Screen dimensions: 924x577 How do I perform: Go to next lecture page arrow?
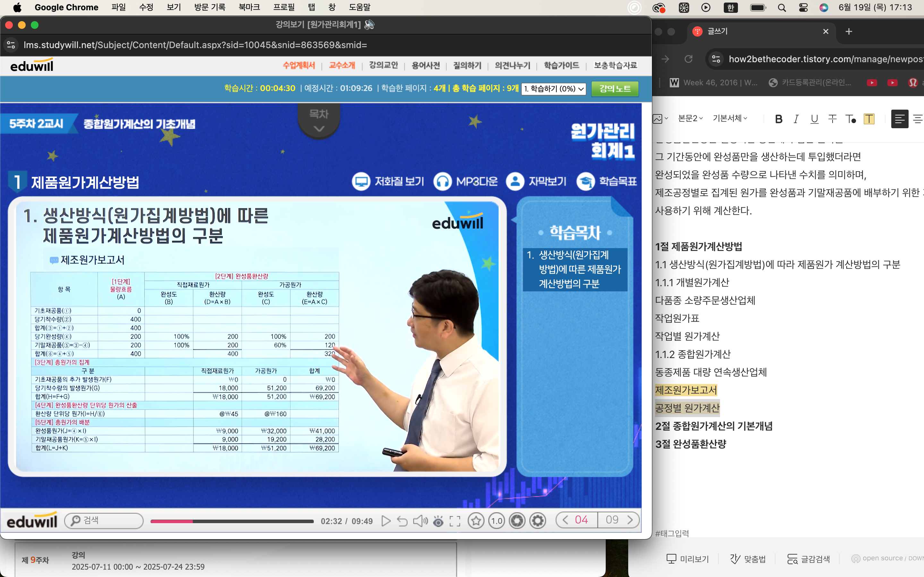pyautogui.click(x=630, y=520)
